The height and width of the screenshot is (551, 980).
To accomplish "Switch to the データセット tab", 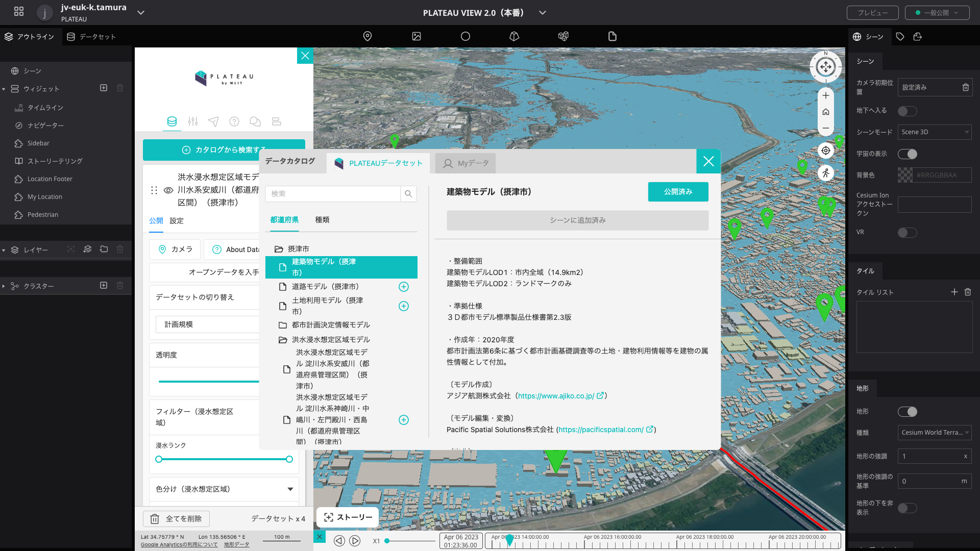I will (x=91, y=37).
